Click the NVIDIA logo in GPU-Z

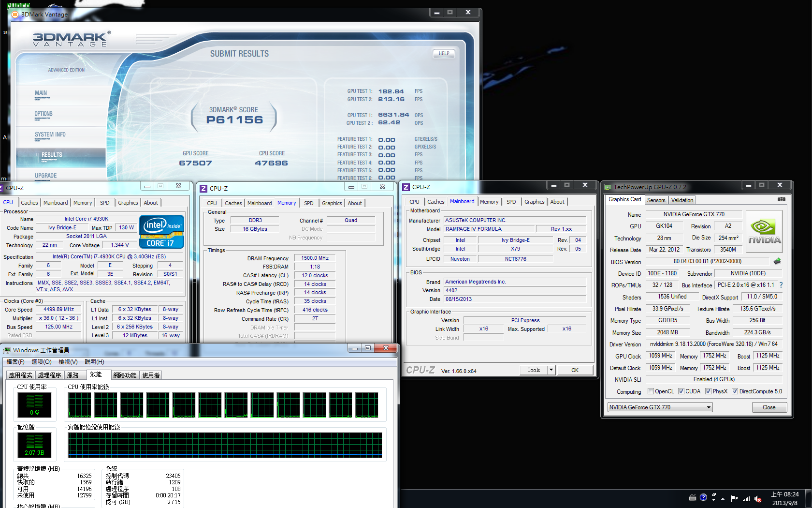(x=764, y=232)
